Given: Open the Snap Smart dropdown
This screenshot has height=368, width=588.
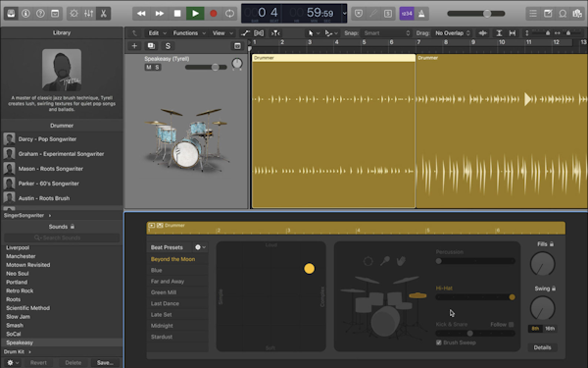Looking at the screenshot, I should (386, 33).
